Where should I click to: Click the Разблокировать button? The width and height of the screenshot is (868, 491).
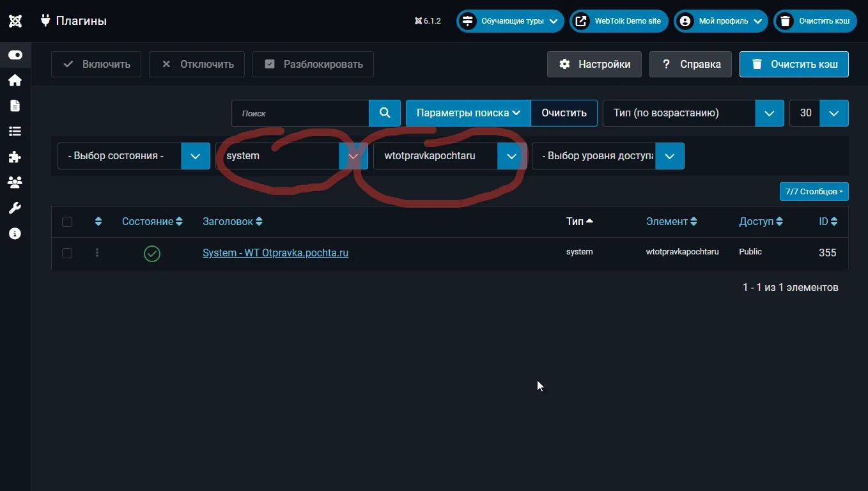point(313,65)
